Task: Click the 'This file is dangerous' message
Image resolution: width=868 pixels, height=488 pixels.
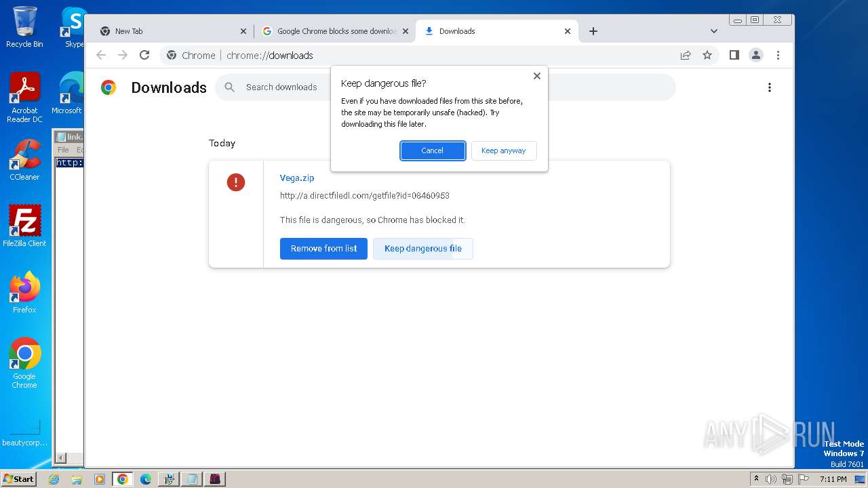Action: coord(372,220)
